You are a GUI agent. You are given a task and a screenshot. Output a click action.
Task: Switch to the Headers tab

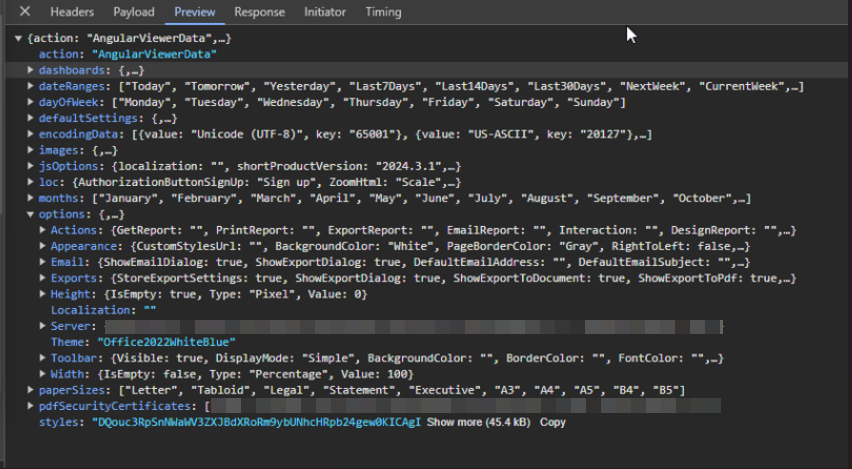click(x=72, y=12)
